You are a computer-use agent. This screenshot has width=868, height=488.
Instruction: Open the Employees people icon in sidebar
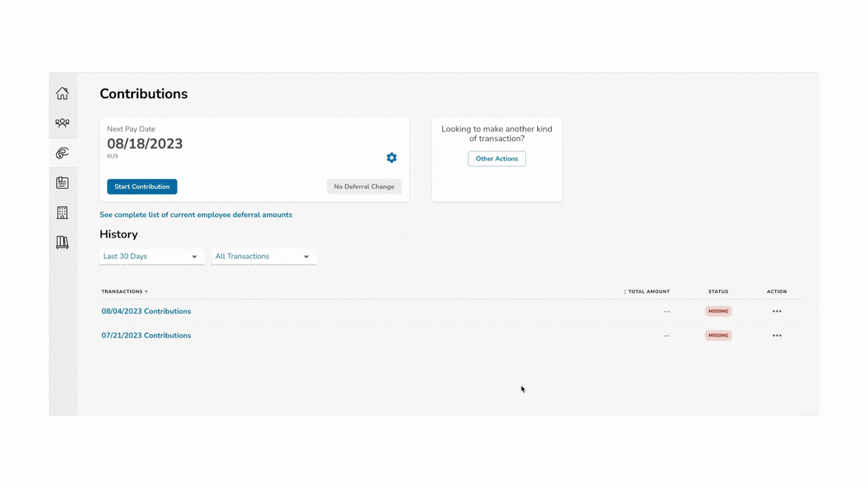tap(62, 123)
